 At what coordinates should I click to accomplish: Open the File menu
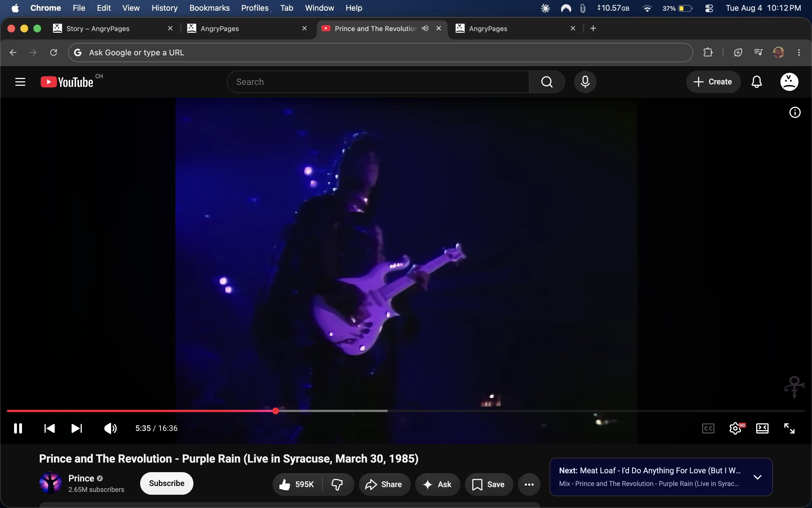(x=79, y=8)
